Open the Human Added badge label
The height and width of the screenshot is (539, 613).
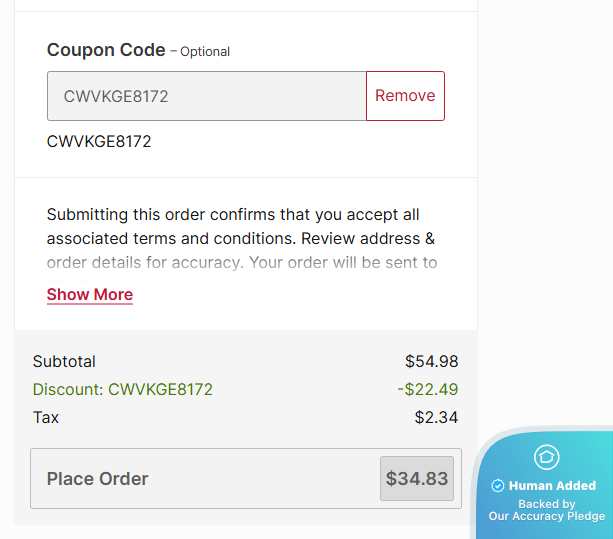tap(552, 486)
